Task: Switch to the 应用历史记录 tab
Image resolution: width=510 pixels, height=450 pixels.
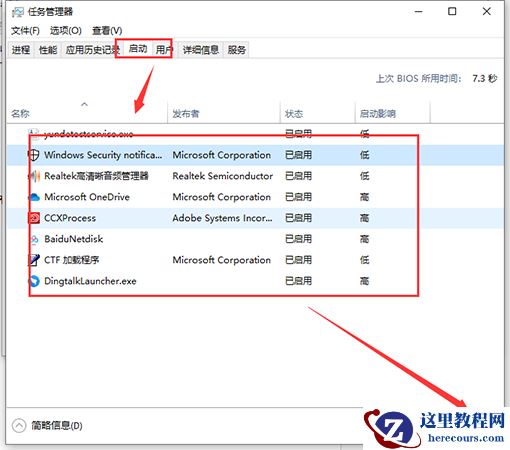Action: (91, 50)
